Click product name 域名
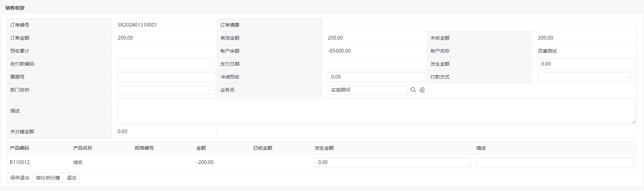The height and width of the screenshot is (191, 644). click(x=78, y=162)
